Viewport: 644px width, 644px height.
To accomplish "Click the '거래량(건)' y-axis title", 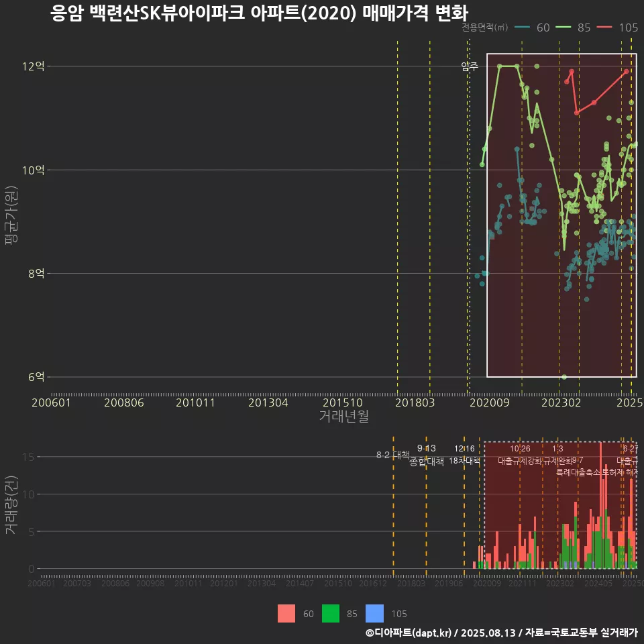I will coord(11,504).
